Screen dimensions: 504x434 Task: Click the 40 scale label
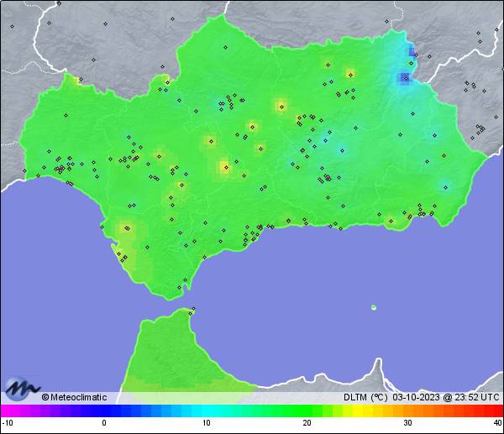[498, 423]
